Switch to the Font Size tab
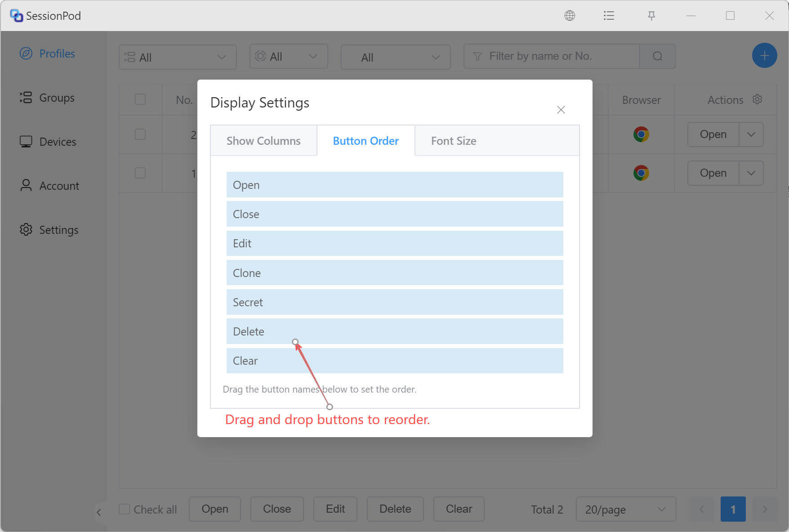This screenshot has height=532, width=789. (454, 141)
